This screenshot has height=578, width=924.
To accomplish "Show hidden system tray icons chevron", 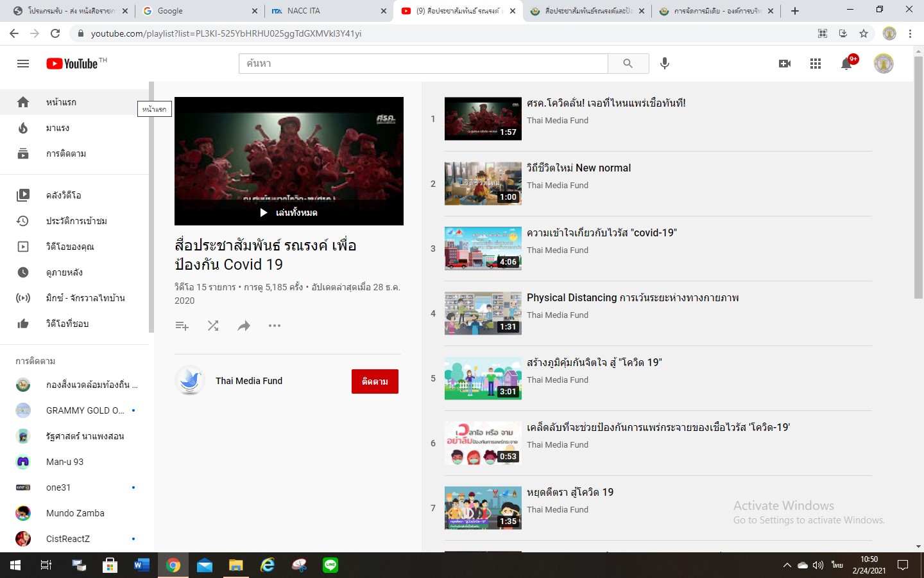I will [787, 565].
